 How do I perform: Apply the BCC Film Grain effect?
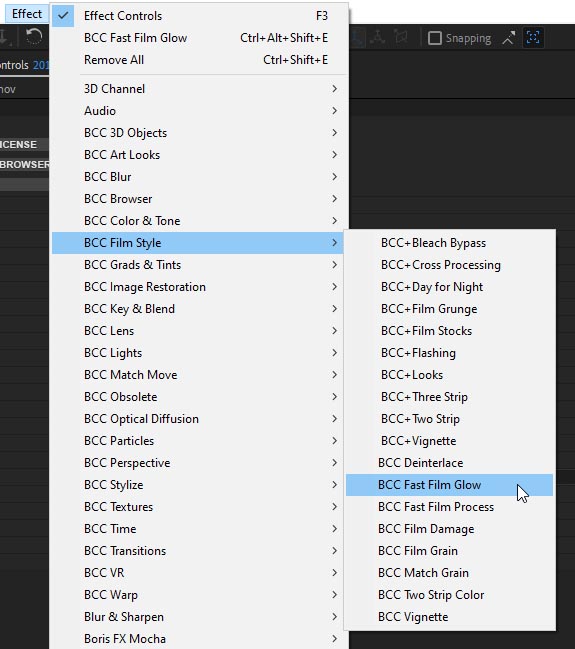(450, 550)
